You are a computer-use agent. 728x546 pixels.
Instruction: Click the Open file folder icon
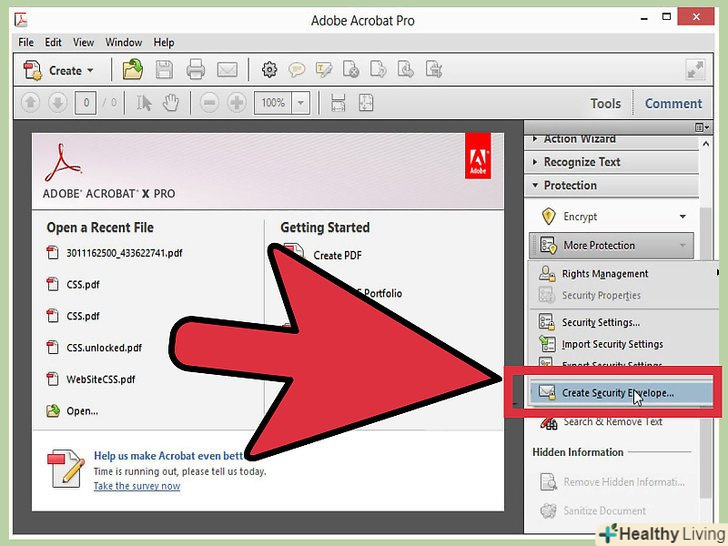(x=133, y=70)
